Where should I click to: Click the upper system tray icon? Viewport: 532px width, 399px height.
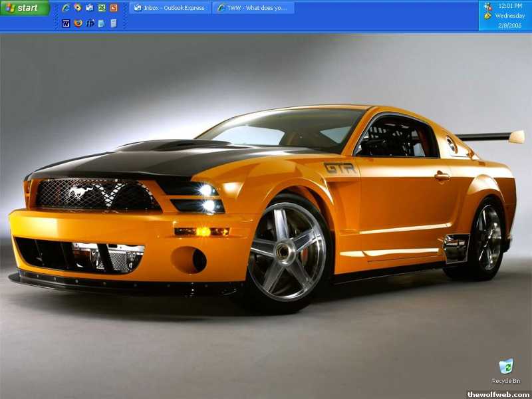point(487,6)
